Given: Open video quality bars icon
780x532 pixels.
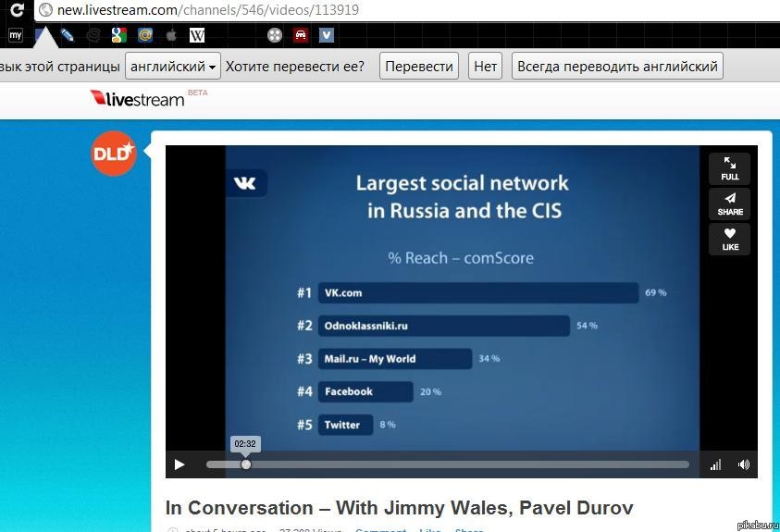Looking at the screenshot, I should [715, 464].
